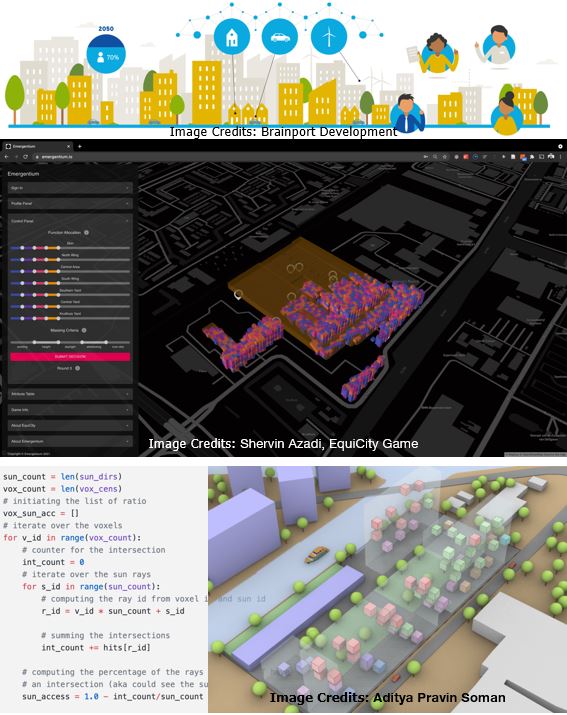Collapse the Control Panel section
Image resolution: width=567 pixels, height=715 pixels.
coord(70,221)
